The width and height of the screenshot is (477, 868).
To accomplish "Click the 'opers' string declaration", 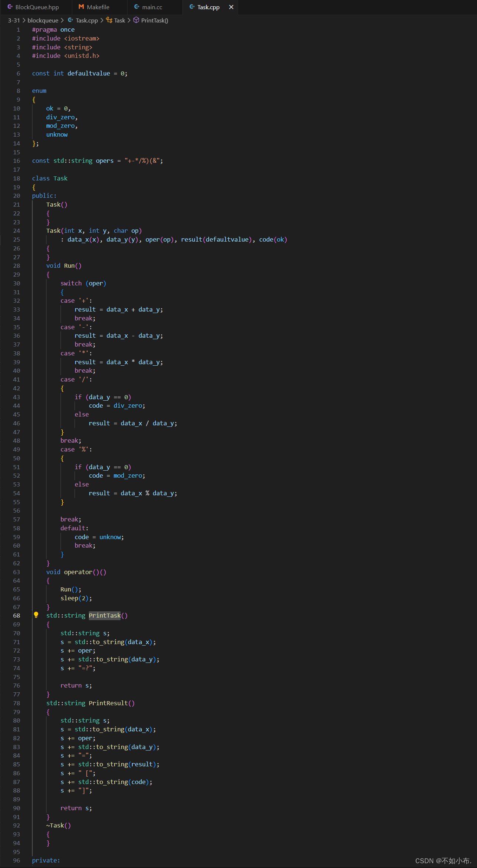I will pyautogui.click(x=97, y=161).
